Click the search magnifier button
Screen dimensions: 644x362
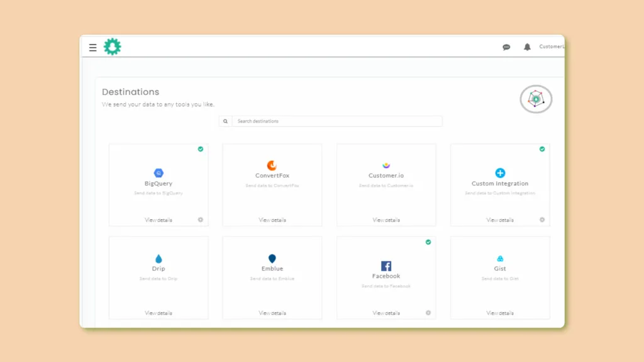click(x=226, y=121)
